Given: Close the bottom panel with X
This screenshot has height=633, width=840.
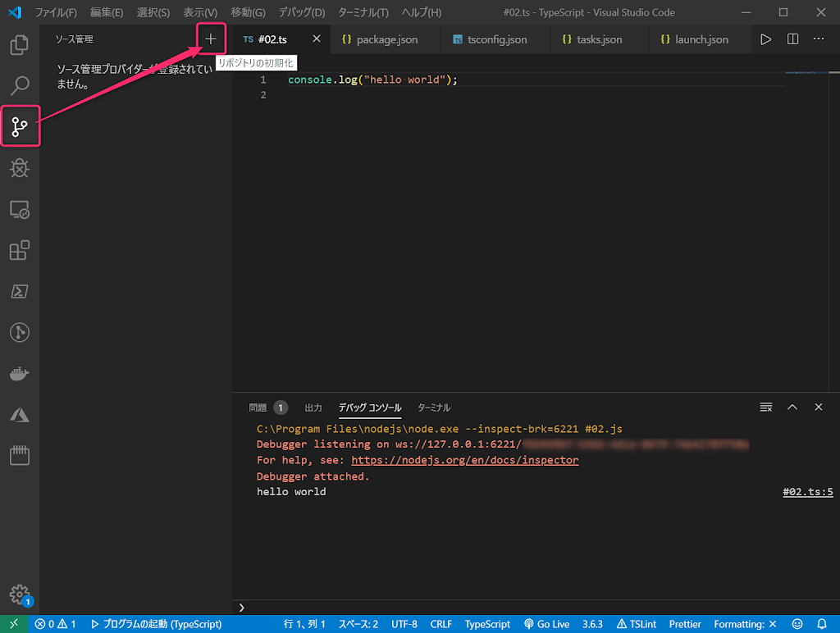Looking at the screenshot, I should (x=819, y=407).
